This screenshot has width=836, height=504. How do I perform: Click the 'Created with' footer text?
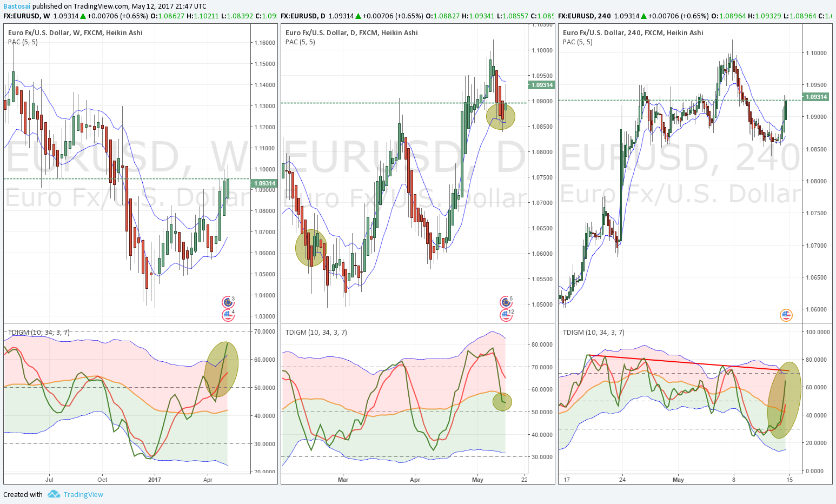coord(23,494)
